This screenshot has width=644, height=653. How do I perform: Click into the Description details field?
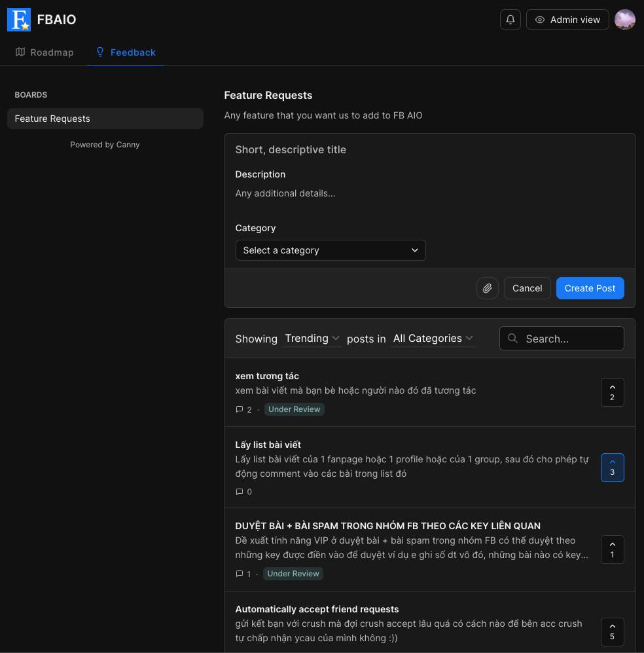coord(429,193)
